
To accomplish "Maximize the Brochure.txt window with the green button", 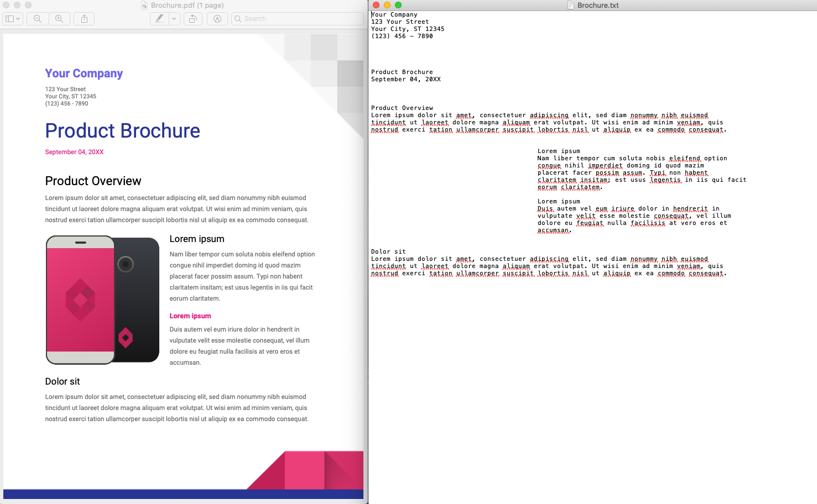I will pyautogui.click(x=398, y=5).
